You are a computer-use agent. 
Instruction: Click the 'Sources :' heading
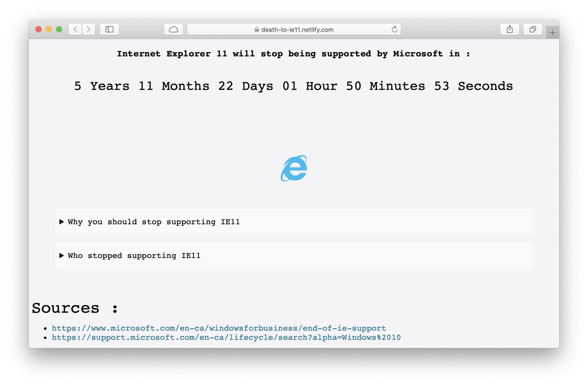pos(75,308)
